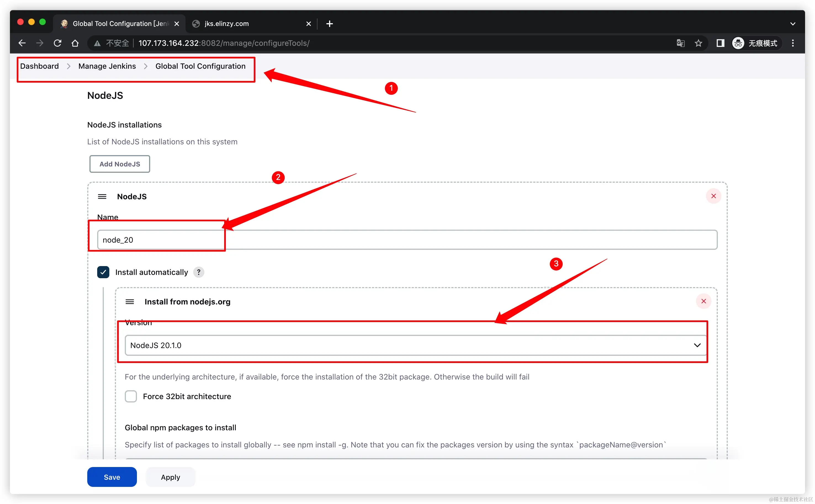Bookmark this page with star icon
Image resolution: width=815 pixels, height=504 pixels.
point(698,43)
